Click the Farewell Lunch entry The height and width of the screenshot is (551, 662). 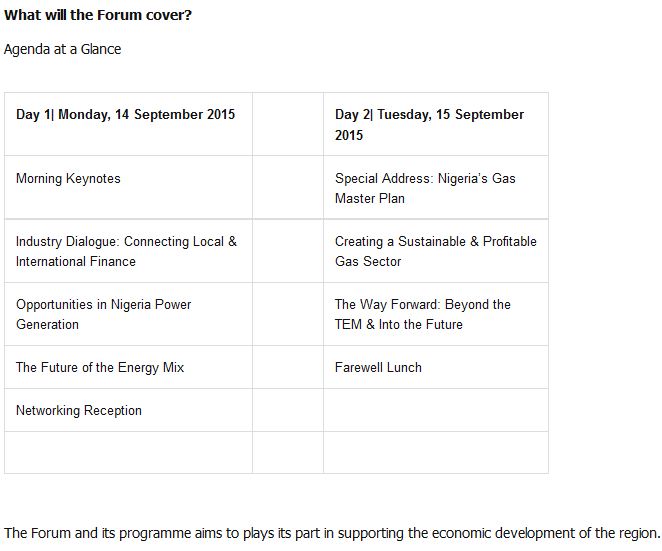point(378,368)
